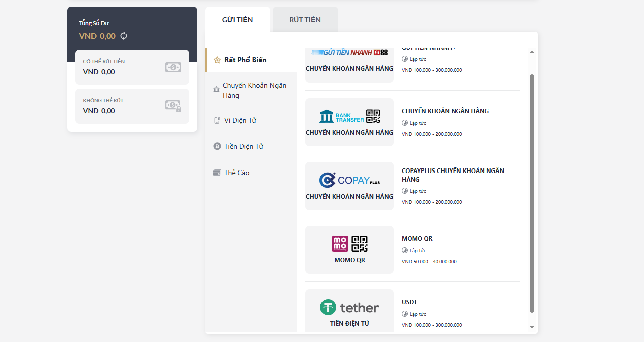Switch to the RÚT TIỀN tab

pyautogui.click(x=305, y=20)
